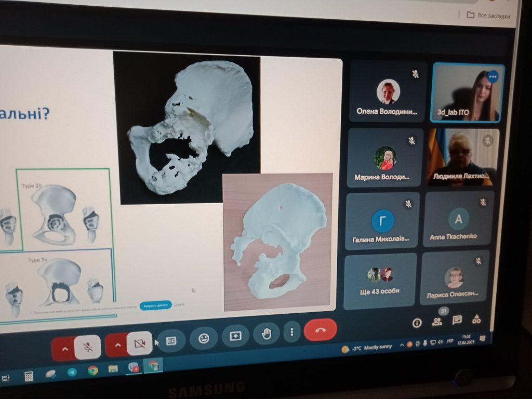Expand camera video settings chevron
Image resolution: width=532 pixels, height=399 pixels.
117,345
